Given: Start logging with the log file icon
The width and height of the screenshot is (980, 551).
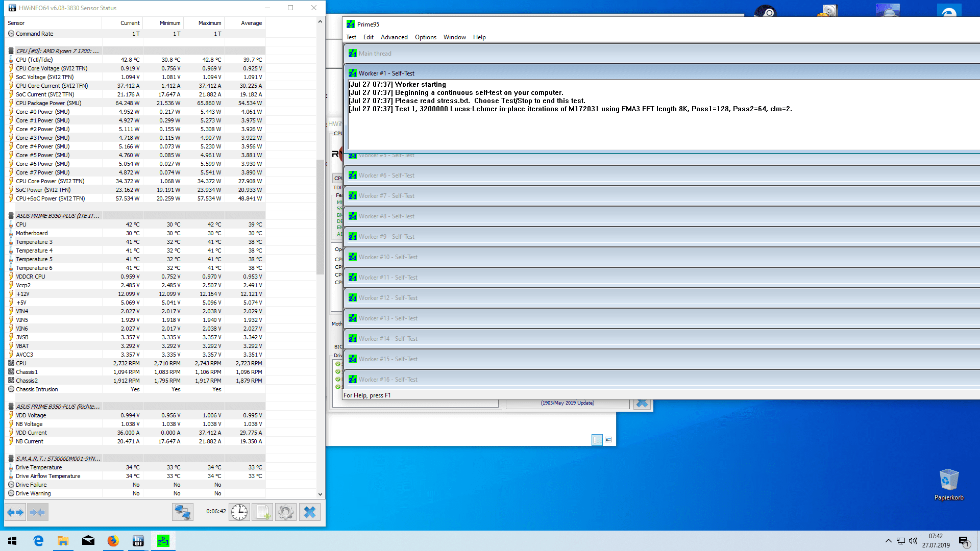Looking at the screenshot, I should click(x=263, y=512).
